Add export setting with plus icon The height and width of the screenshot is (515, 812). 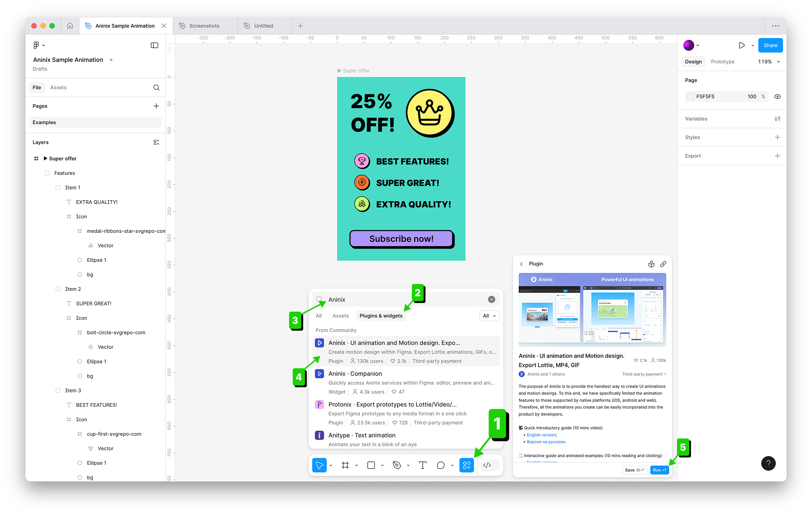[x=778, y=156]
